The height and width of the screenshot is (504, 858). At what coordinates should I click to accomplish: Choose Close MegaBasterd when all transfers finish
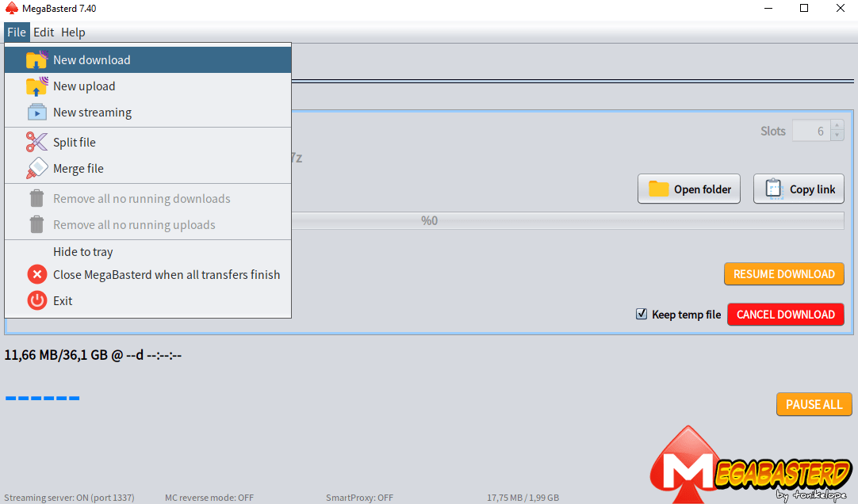(147, 274)
